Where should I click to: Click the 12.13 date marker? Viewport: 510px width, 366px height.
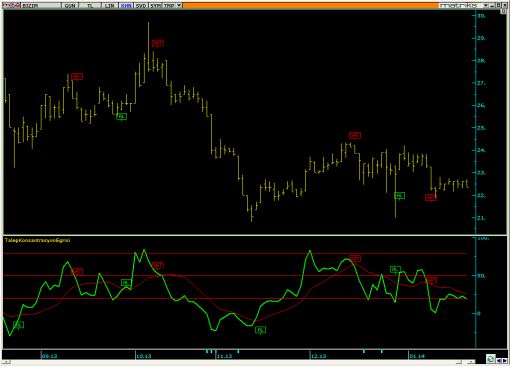(x=319, y=356)
